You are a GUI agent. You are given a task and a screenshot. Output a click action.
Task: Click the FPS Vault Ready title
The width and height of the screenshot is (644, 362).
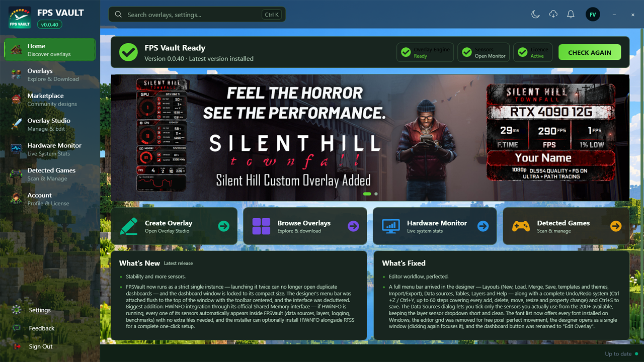175,48
